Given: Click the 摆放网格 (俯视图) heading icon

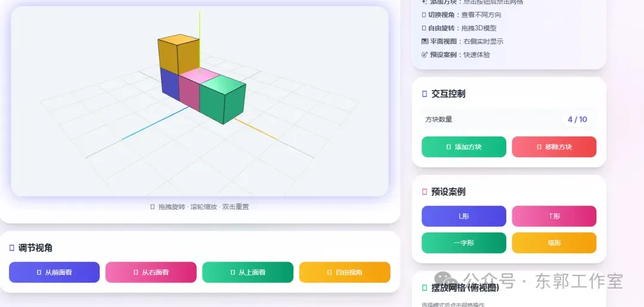Looking at the screenshot, I should tap(425, 288).
